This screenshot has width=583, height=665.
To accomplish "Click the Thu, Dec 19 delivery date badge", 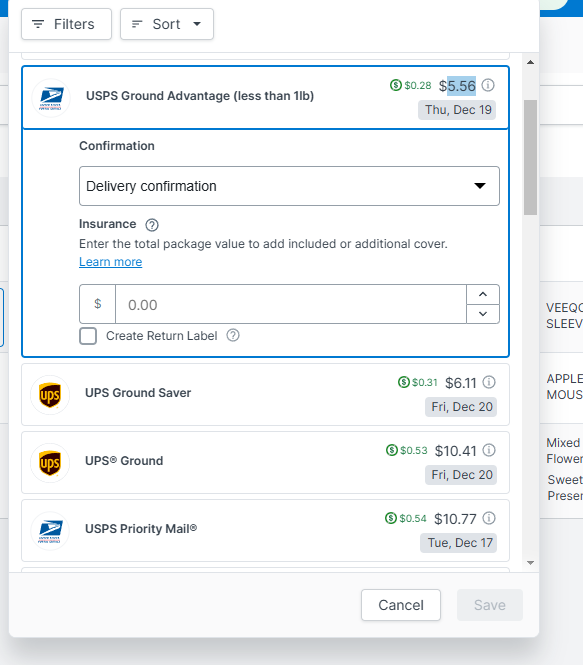I will point(457,110).
